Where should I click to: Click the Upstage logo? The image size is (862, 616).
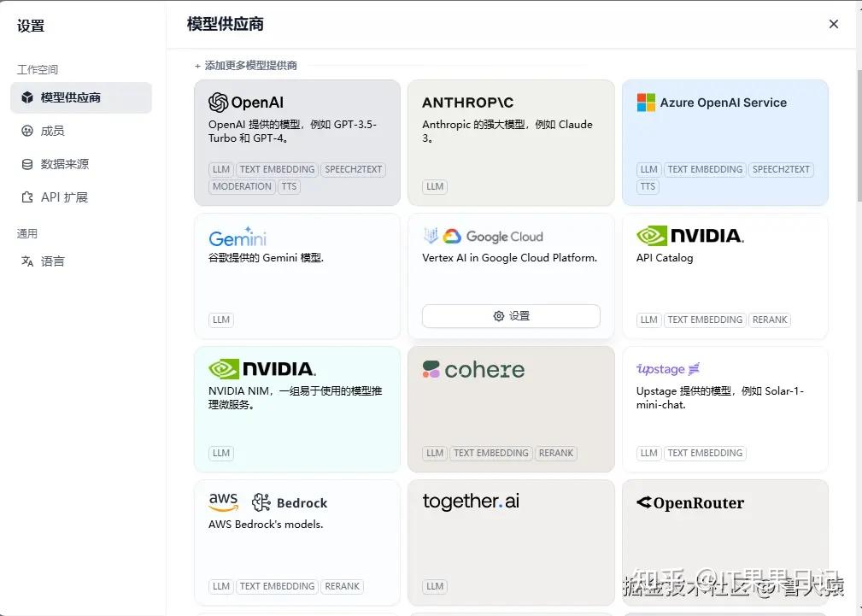(x=667, y=368)
